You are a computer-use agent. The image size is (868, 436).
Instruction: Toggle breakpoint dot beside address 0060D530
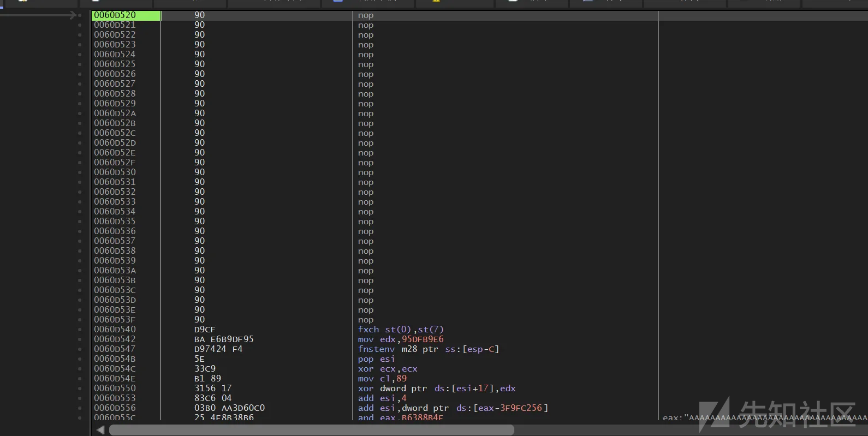pos(80,172)
